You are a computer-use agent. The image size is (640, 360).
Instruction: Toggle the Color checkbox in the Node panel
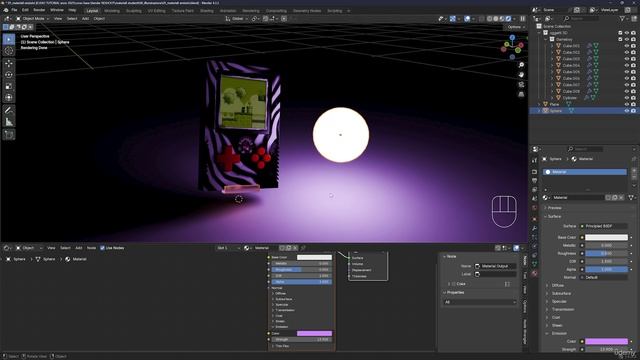click(453, 284)
